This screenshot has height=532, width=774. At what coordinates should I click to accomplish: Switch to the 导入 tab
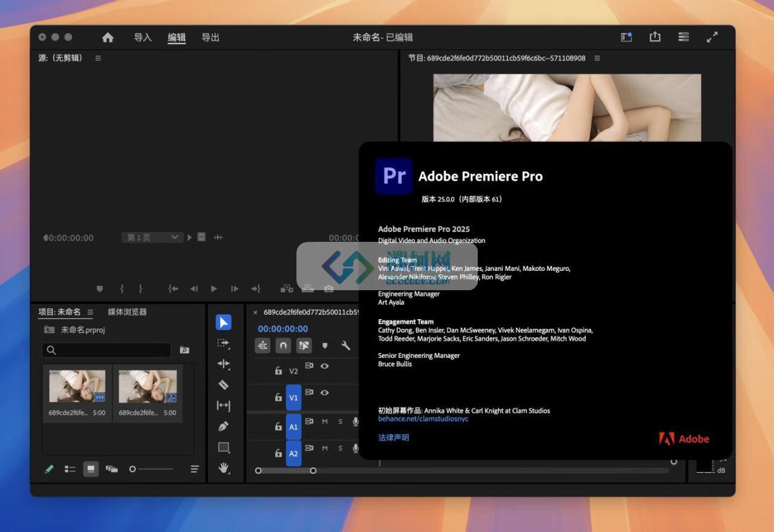tap(143, 37)
